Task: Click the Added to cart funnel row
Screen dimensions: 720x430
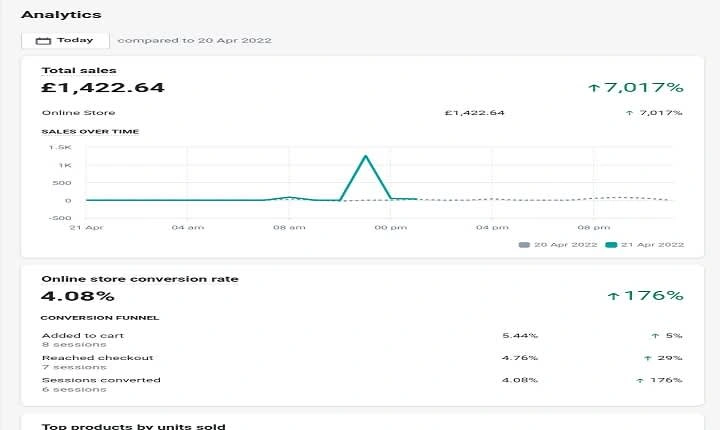Action: [x=362, y=340]
